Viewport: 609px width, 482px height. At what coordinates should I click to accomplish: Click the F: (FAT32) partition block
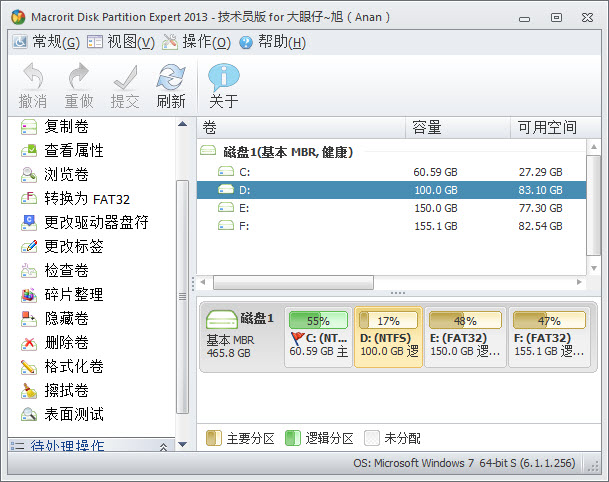(x=548, y=337)
